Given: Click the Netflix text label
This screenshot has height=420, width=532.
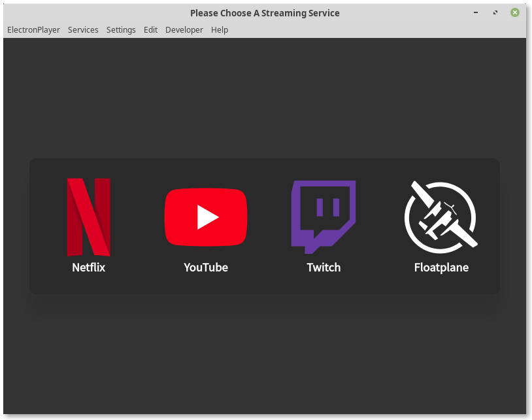Looking at the screenshot, I should coord(88,267).
